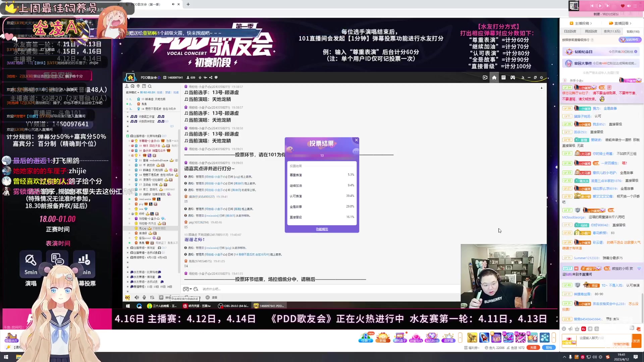The width and height of the screenshot is (644, 362).
Task: Click the heart favorite icon in music player
Action: click(623, 6)
